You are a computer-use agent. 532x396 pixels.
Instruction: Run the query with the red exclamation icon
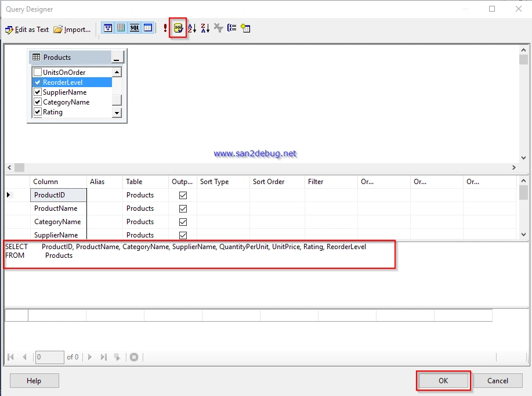165,28
